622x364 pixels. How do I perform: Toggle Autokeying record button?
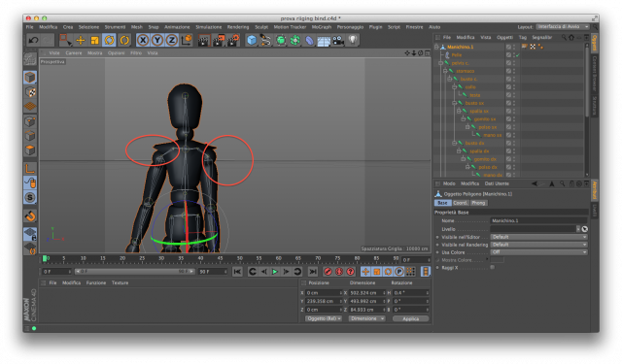click(339, 272)
